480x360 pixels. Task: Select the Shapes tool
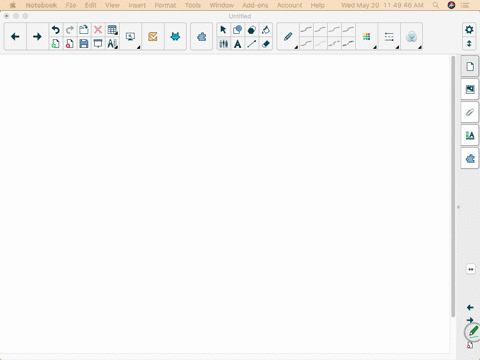(237, 30)
